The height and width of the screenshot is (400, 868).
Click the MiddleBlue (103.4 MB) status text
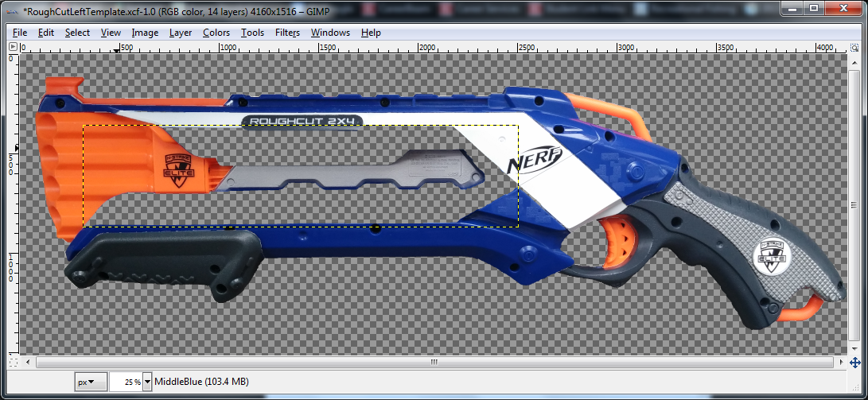coord(201,382)
